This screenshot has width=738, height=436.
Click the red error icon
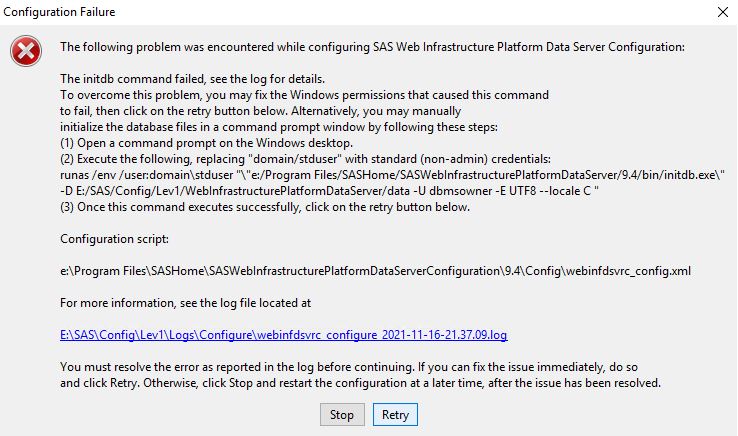coord(29,49)
